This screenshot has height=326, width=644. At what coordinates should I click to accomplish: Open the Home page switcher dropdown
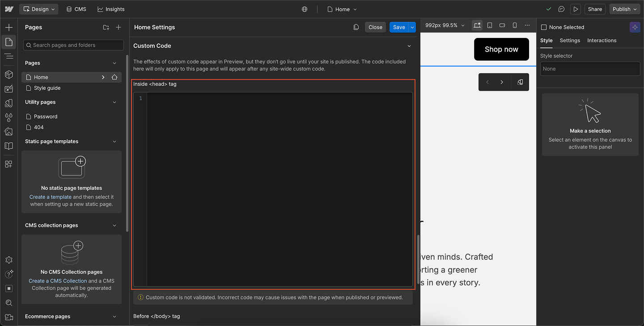[342, 9]
